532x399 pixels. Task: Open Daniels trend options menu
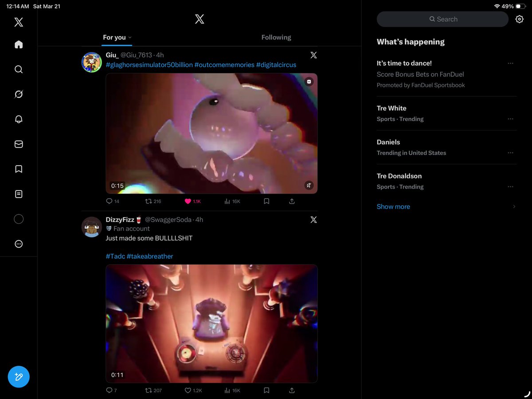[x=510, y=153]
